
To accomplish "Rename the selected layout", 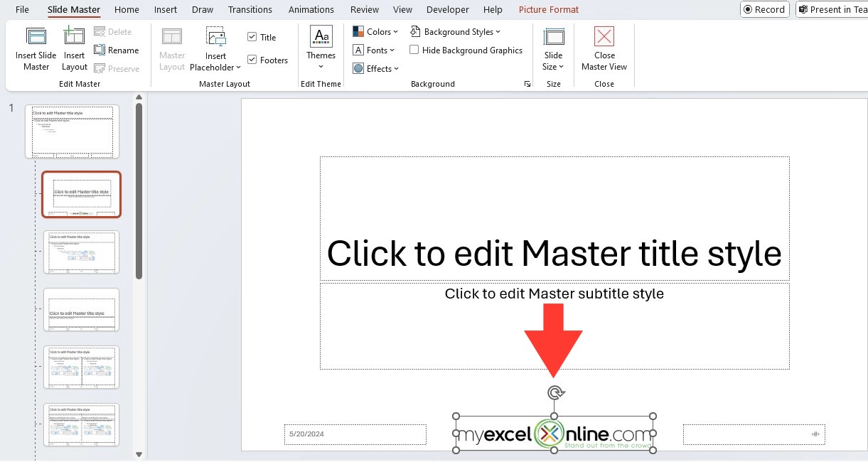I will tap(117, 50).
